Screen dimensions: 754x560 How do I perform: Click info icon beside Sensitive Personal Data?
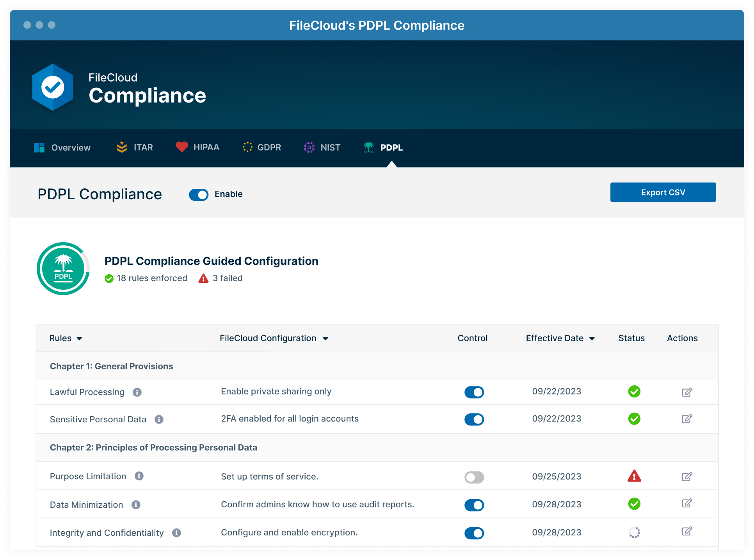pos(159,419)
